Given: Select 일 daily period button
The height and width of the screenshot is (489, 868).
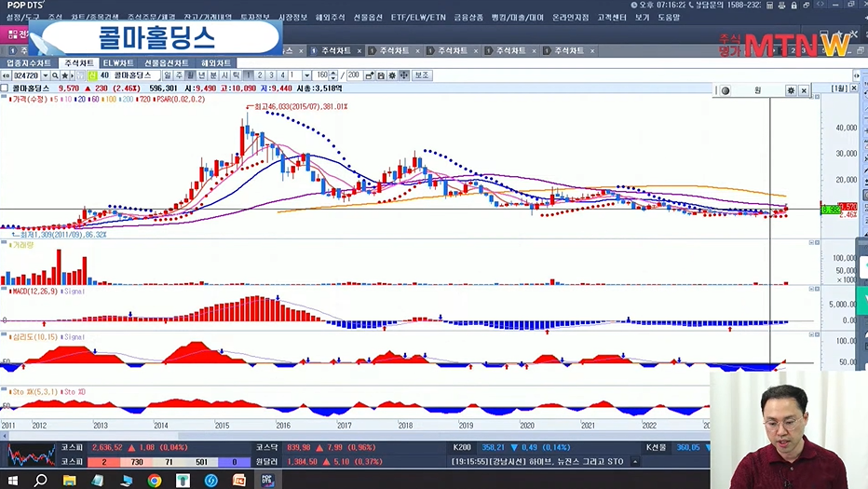Looking at the screenshot, I should [x=168, y=75].
